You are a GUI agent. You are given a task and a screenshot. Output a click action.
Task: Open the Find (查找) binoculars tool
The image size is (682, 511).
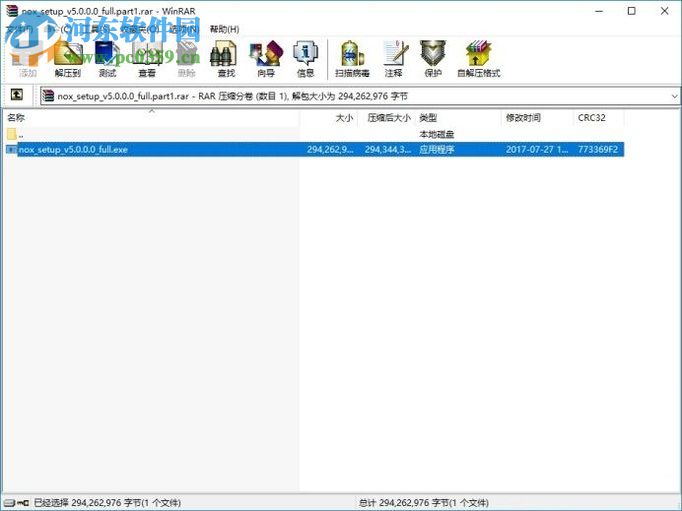click(226, 59)
